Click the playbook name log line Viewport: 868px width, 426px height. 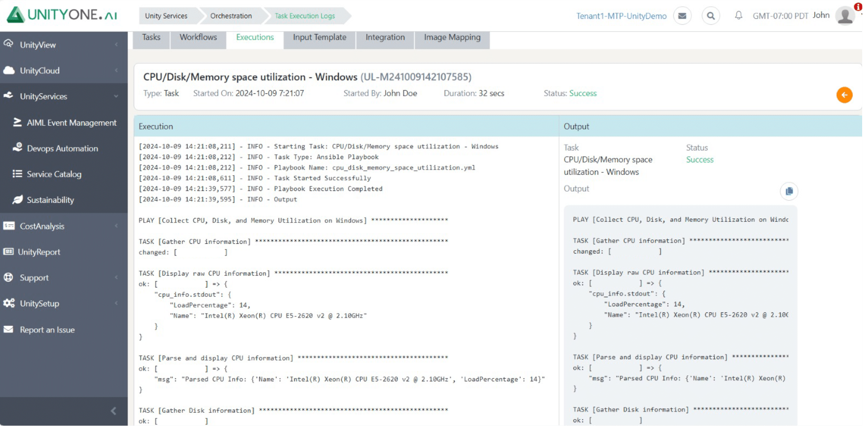(x=307, y=167)
